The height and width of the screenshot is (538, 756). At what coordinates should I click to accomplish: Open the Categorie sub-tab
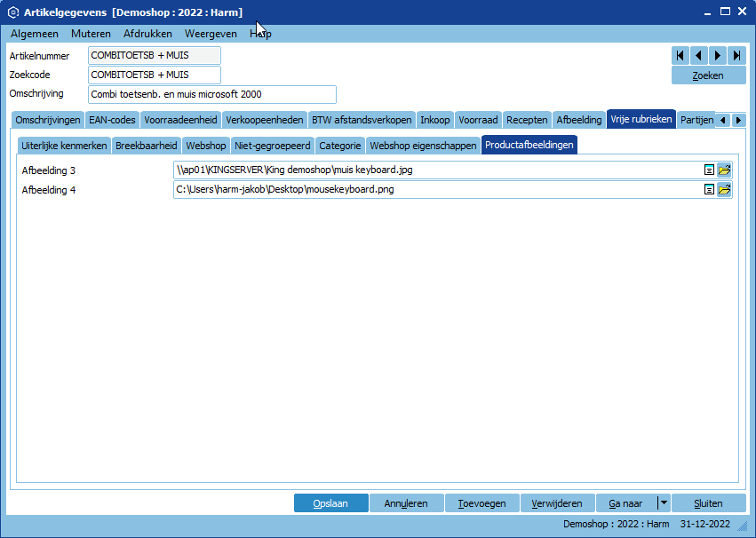pyautogui.click(x=340, y=146)
